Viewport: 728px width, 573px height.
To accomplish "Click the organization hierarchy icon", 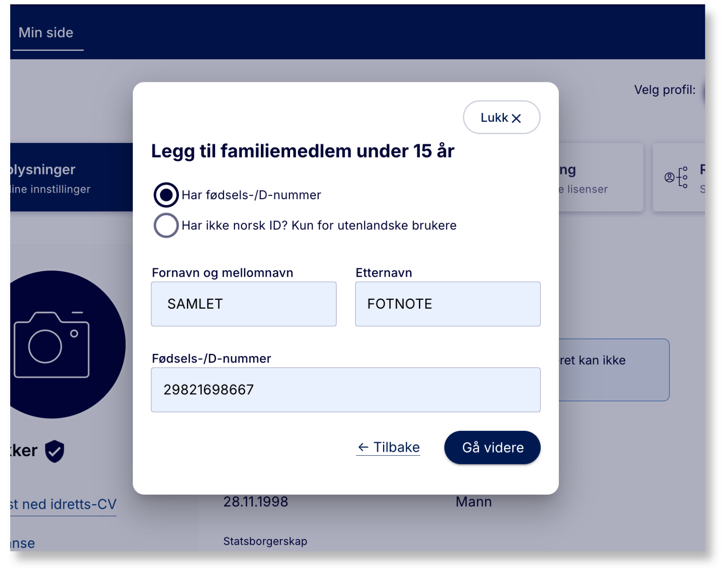I will [676, 177].
